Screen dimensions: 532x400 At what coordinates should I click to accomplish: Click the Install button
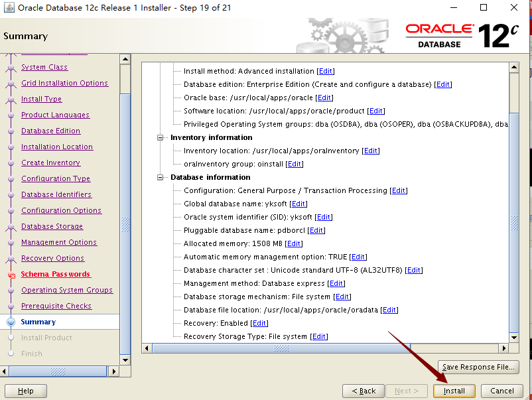[454, 391]
